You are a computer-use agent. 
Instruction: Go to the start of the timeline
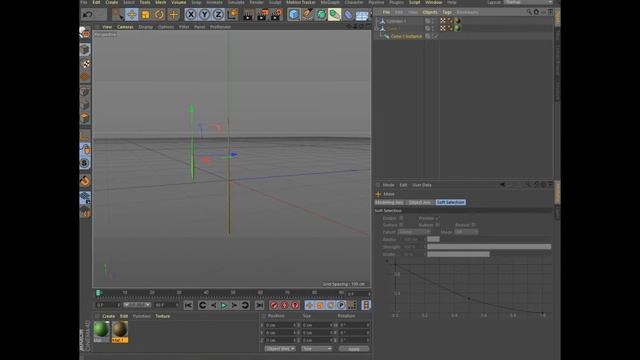(x=188, y=305)
